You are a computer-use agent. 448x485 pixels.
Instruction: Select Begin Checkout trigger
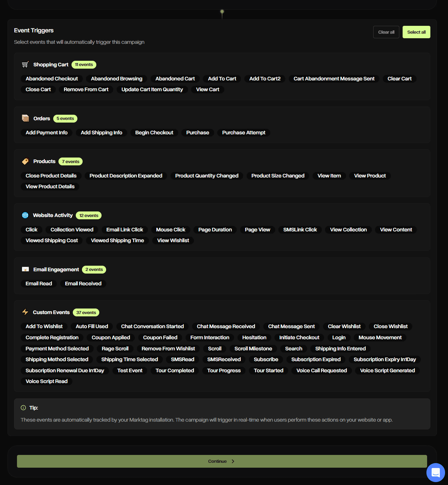pyautogui.click(x=154, y=133)
